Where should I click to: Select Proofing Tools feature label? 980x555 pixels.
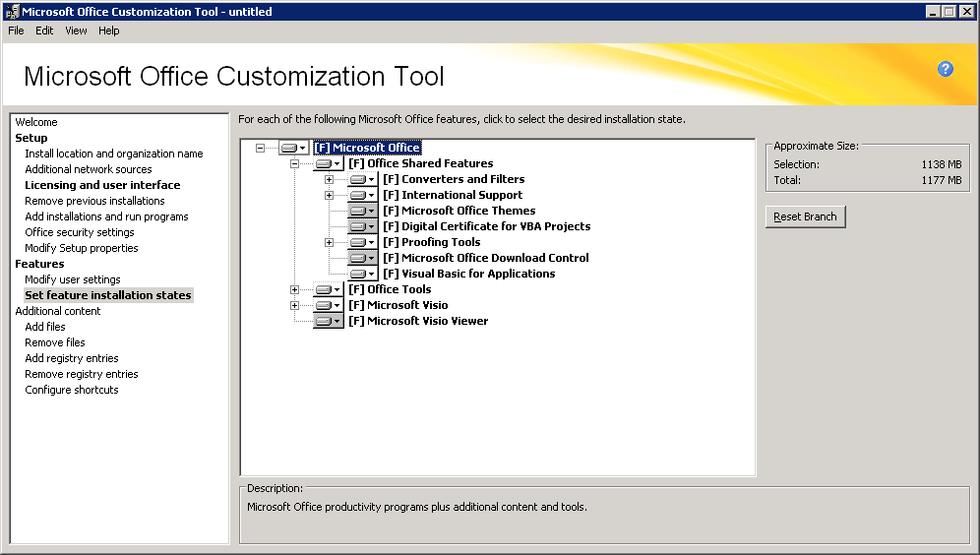point(431,242)
